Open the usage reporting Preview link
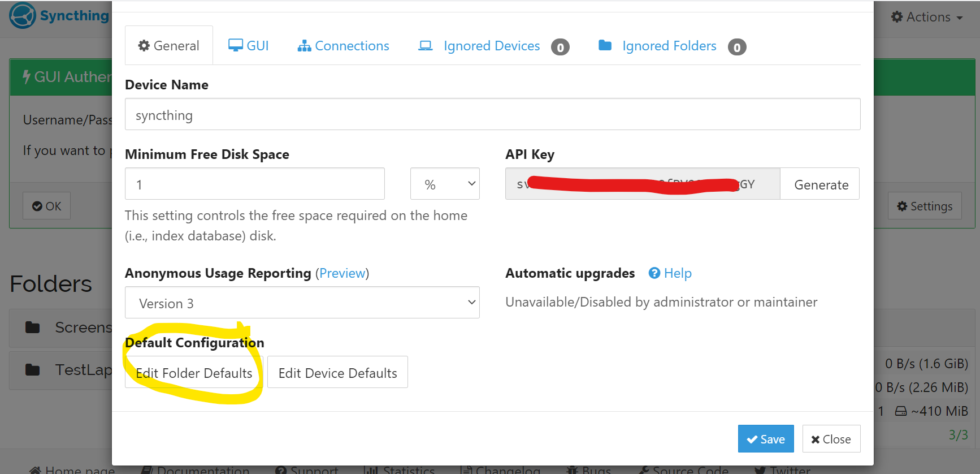The height and width of the screenshot is (474, 980). [342, 273]
